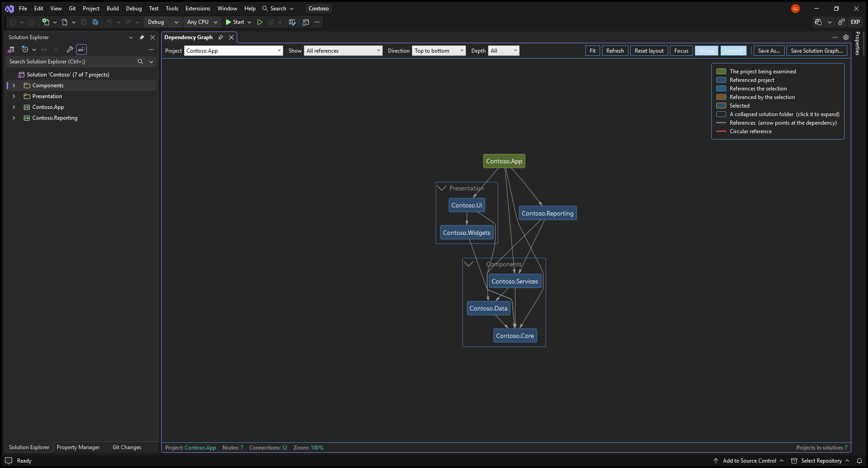This screenshot has width=868, height=468.
Task: Switch Solution Explorer between solutions and folders
Action: [11, 49]
